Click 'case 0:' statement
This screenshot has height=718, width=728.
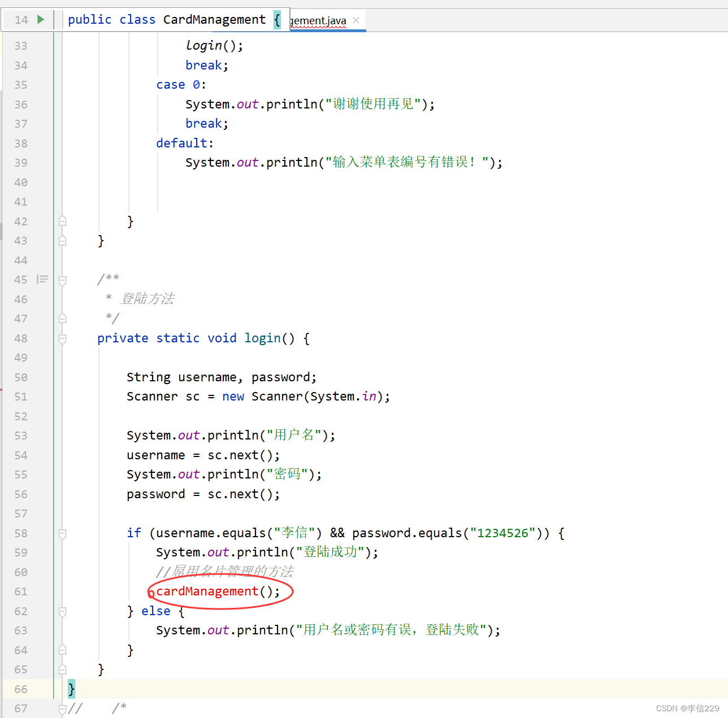tap(181, 85)
